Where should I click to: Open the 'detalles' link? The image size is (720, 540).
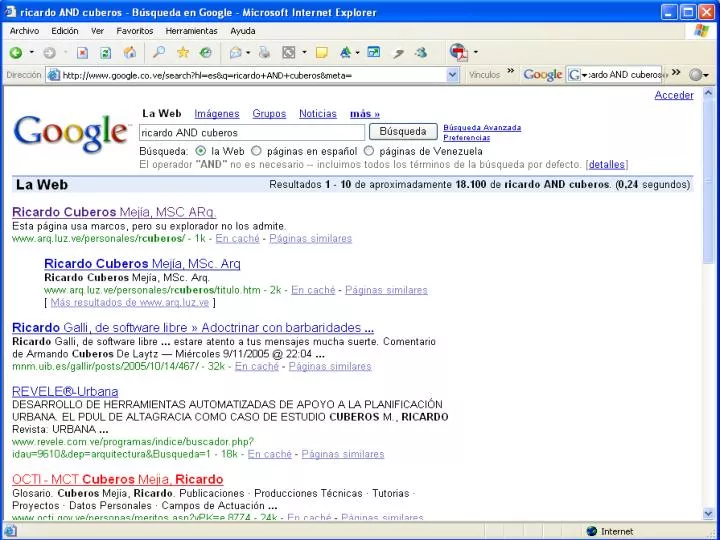(x=607, y=164)
